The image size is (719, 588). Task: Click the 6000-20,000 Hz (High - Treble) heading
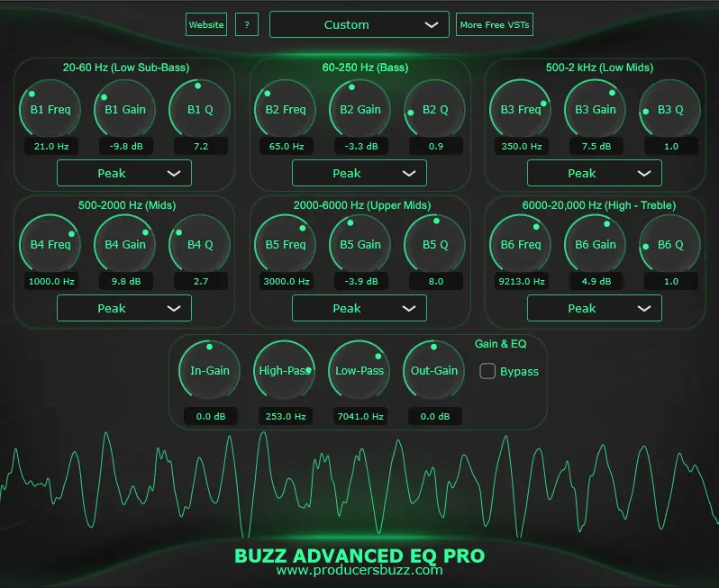(599, 205)
